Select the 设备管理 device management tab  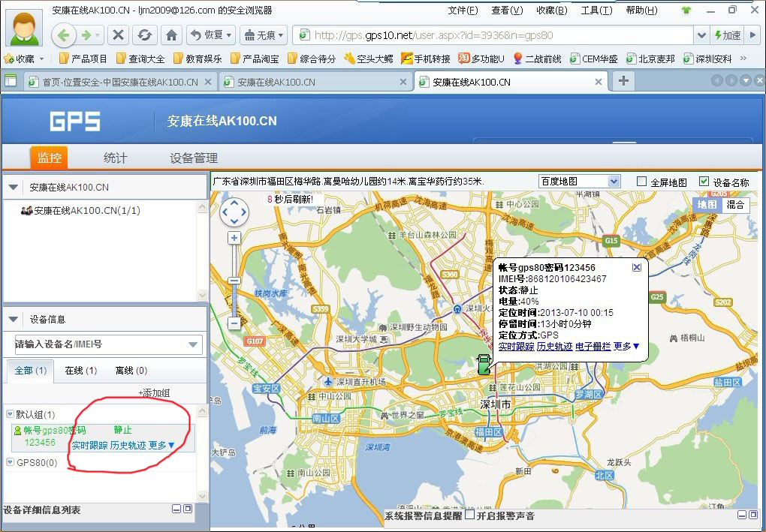pyautogui.click(x=194, y=158)
